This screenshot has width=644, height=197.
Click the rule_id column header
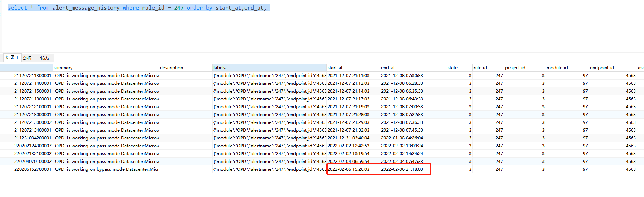click(x=480, y=68)
